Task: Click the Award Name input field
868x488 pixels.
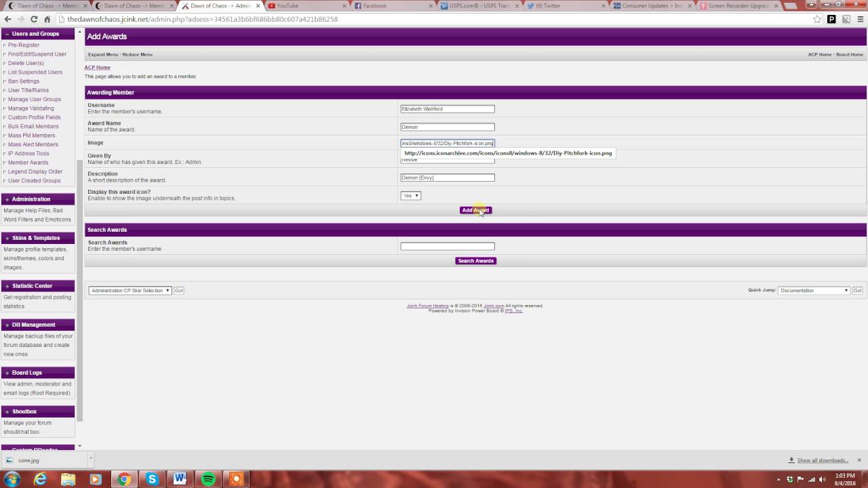Action: pos(448,127)
